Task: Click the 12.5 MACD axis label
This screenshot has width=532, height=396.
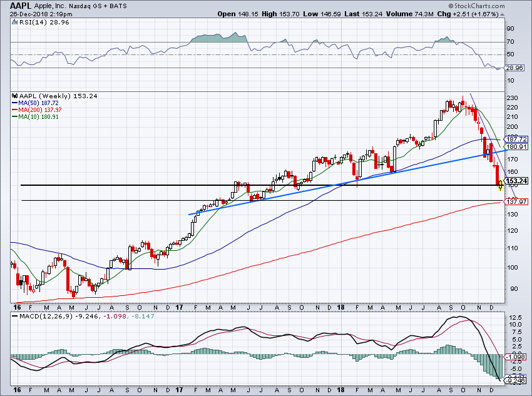Action: (x=515, y=318)
